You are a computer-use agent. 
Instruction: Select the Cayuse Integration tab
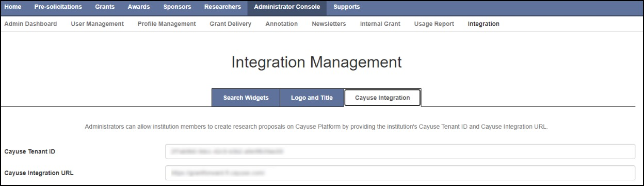point(382,98)
